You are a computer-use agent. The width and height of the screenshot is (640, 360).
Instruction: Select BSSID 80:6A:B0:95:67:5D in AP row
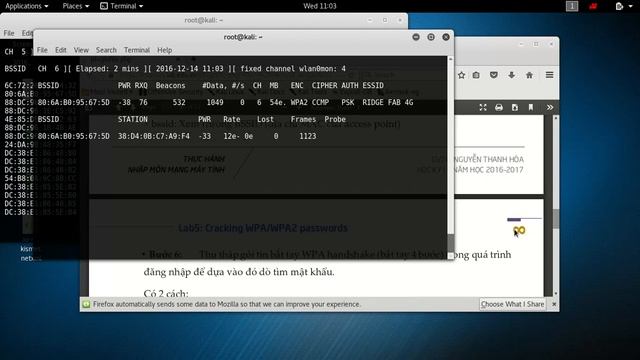point(73,102)
